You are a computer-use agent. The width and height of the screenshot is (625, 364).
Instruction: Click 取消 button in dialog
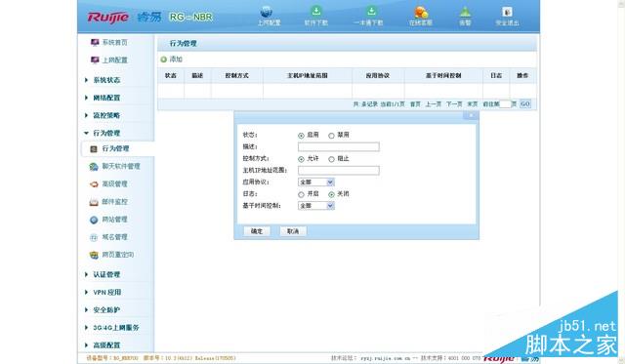pyautogui.click(x=293, y=231)
